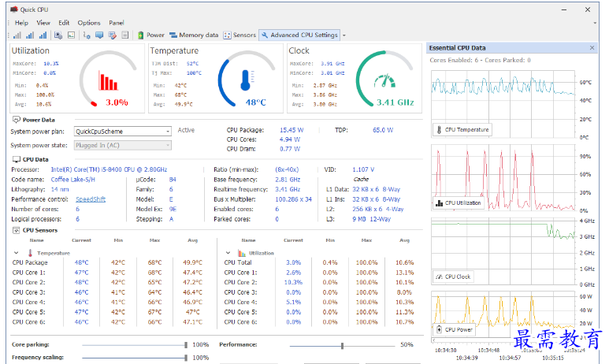Click the 15.45 W CPU Package value

click(x=292, y=130)
